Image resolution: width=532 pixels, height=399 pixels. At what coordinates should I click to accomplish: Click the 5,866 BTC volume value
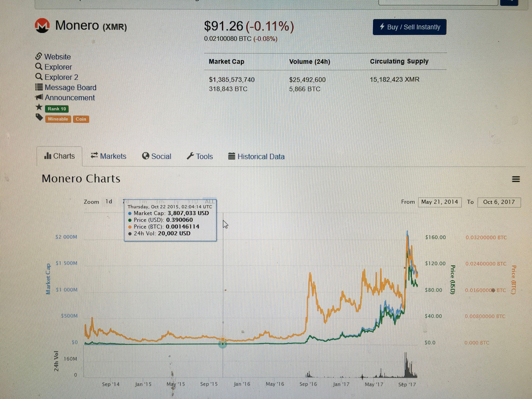pyautogui.click(x=305, y=89)
